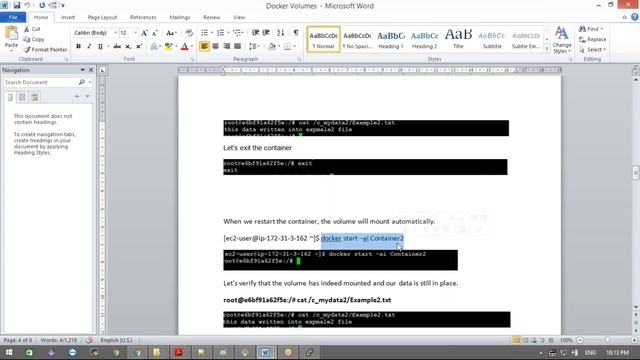
Task: Apply the Title style
Action: point(458,39)
